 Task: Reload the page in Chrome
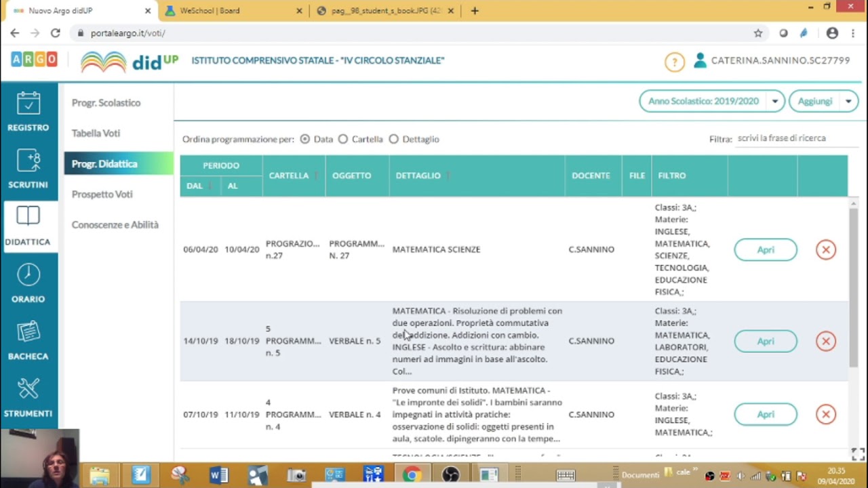click(56, 33)
